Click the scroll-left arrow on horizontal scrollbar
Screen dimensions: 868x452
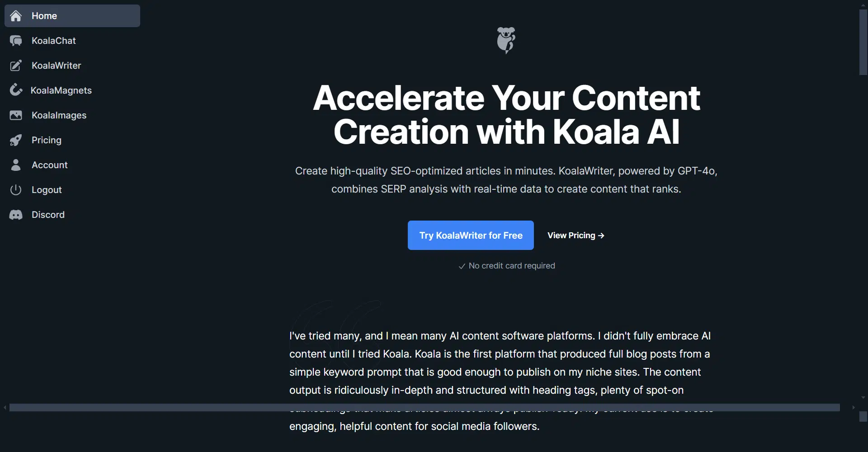pyautogui.click(x=5, y=408)
